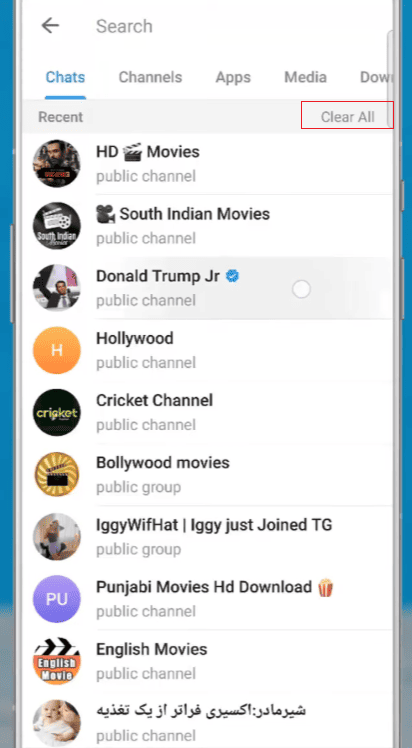Screen dimensions: 412x748
Task: Open "Punjabi Movies Hd Download" title
Action: [x=204, y=587]
